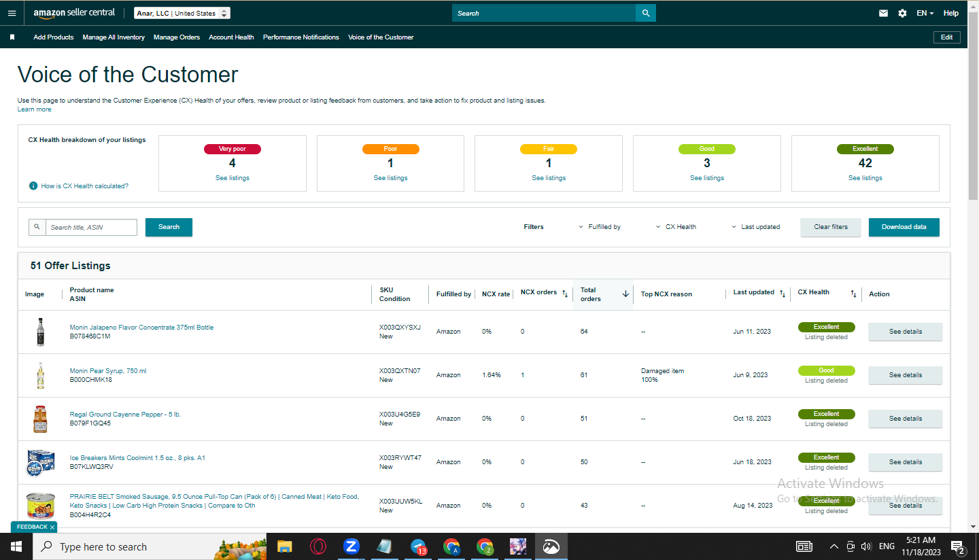Sort by Total orders down arrow
This screenshot has height=560, width=979.
[625, 294]
